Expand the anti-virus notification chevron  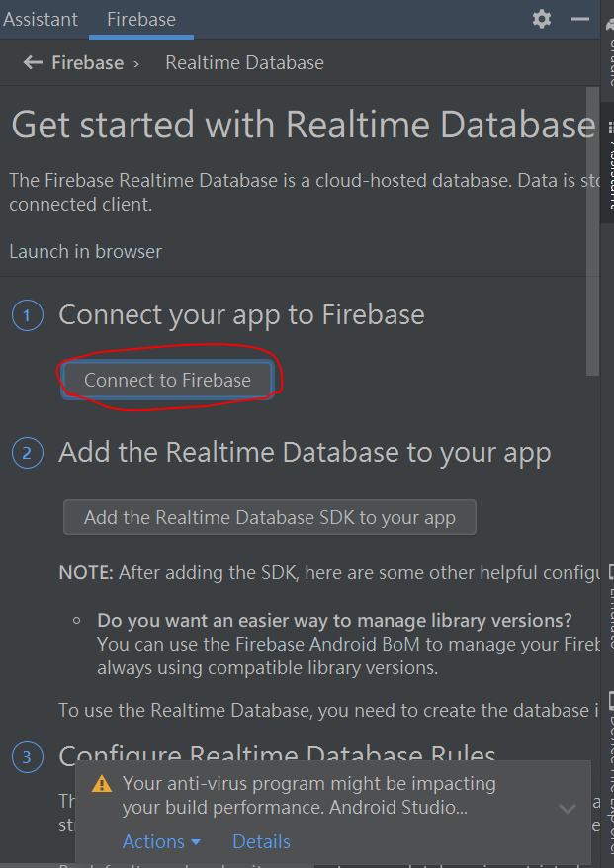coord(568,809)
